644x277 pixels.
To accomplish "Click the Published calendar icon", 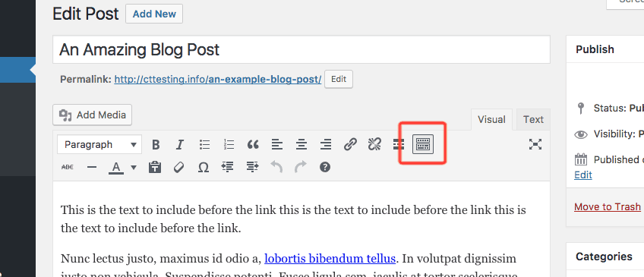I will [x=581, y=159].
